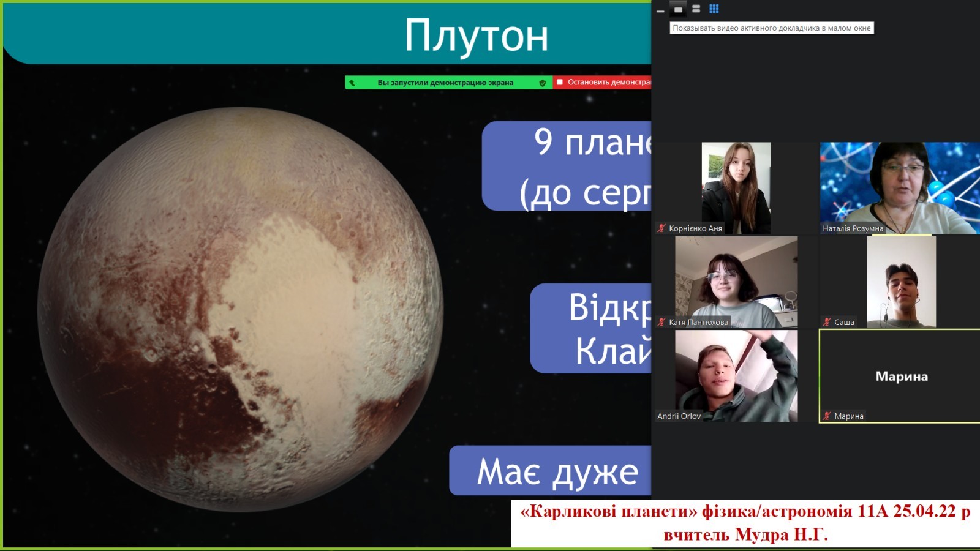This screenshot has height=551, width=980.
Task: Click the green shield security icon
Action: pyautogui.click(x=542, y=83)
